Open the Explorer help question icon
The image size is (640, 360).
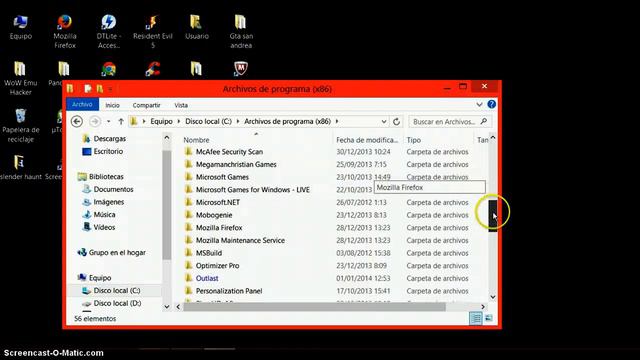(491, 104)
